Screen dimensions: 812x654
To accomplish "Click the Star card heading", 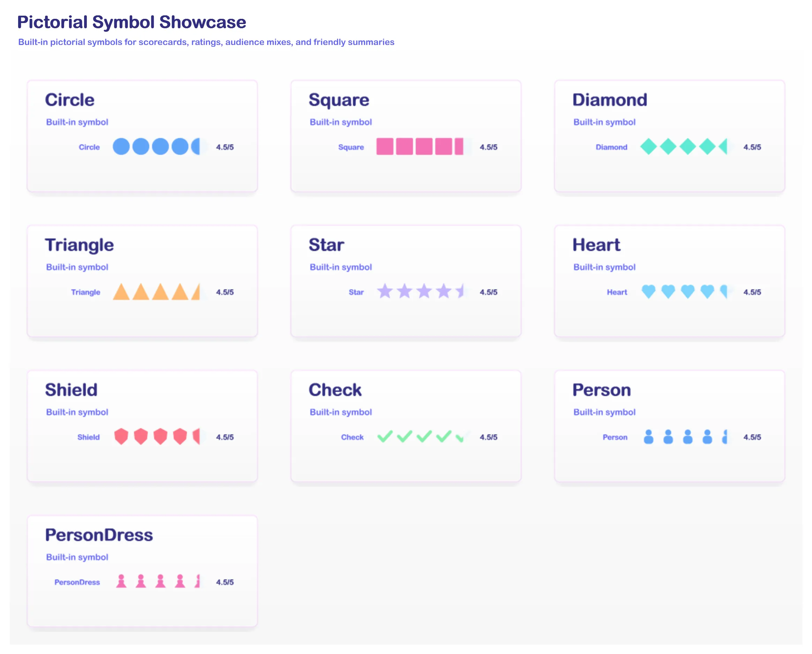I will 326,245.
